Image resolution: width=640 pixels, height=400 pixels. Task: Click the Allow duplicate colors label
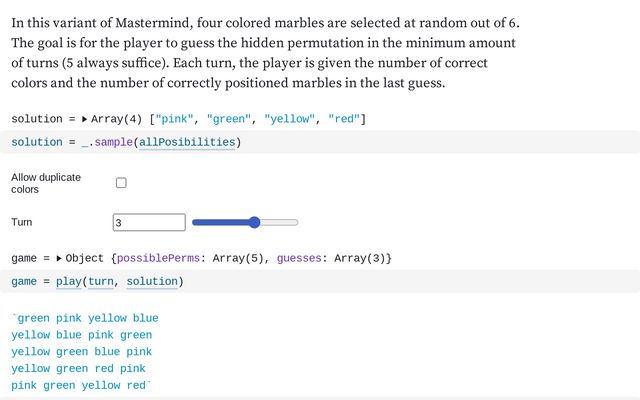tap(46, 183)
